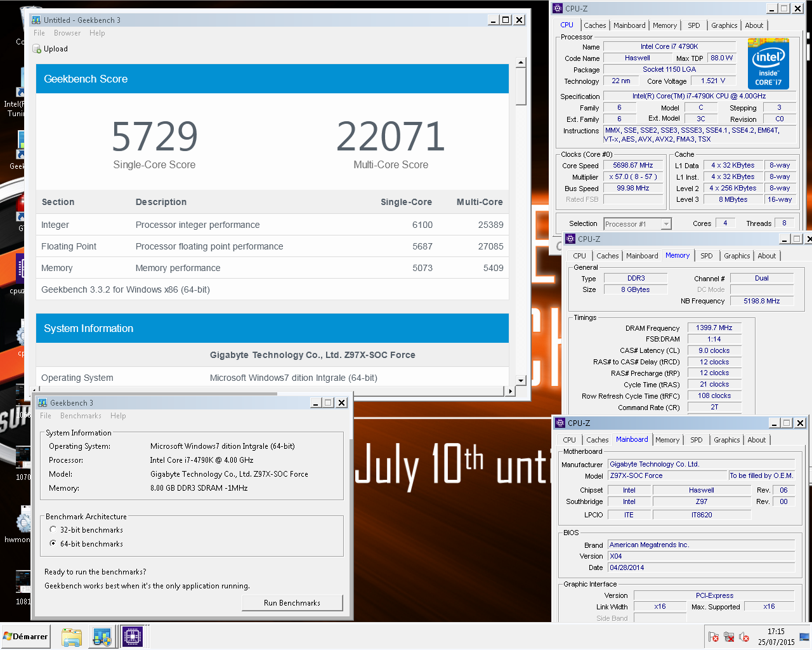Image resolution: width=812 pixels, height=650 pixels.
Task: Click the Memory performance row description
Action: click(178, 268)
